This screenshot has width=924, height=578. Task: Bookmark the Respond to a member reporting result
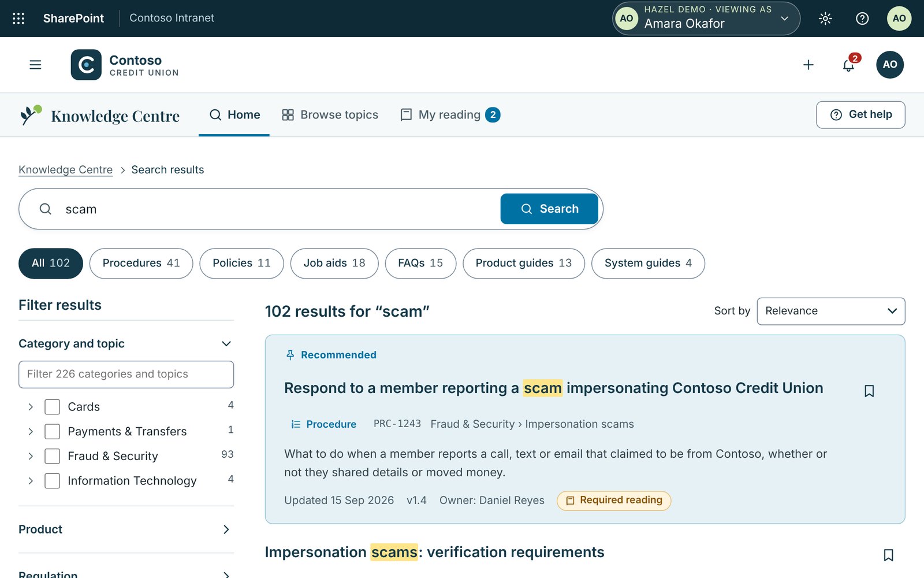[x=869, y=391]
